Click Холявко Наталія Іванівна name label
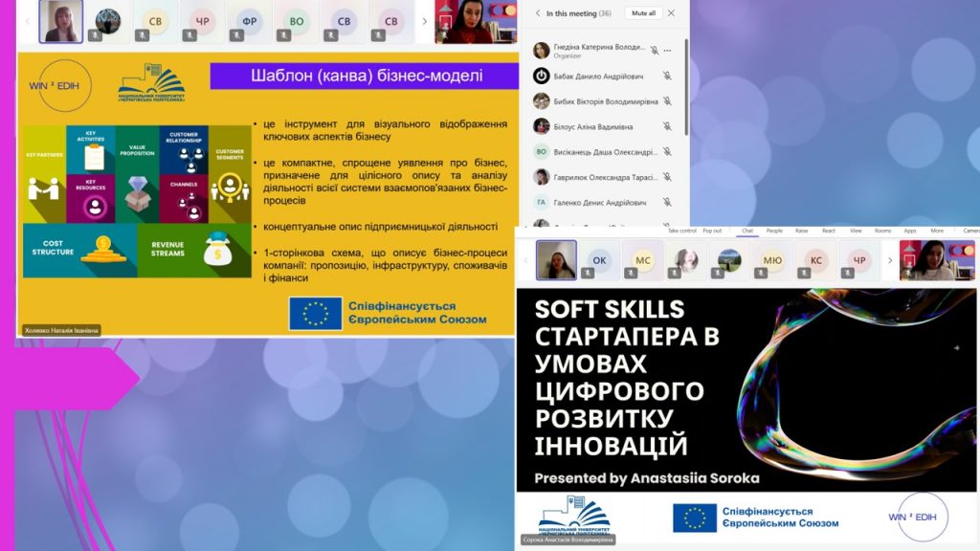 click(61, 330)
